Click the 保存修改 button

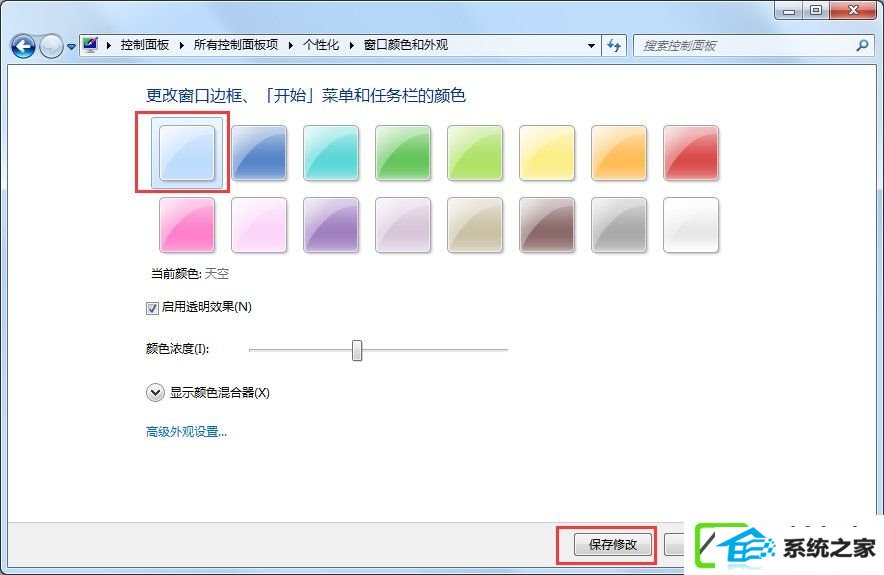click(612, 545)
